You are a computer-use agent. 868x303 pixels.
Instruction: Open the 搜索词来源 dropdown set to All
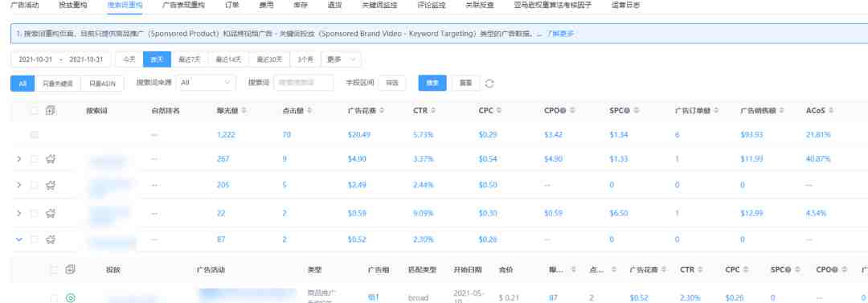pos(206,83)
